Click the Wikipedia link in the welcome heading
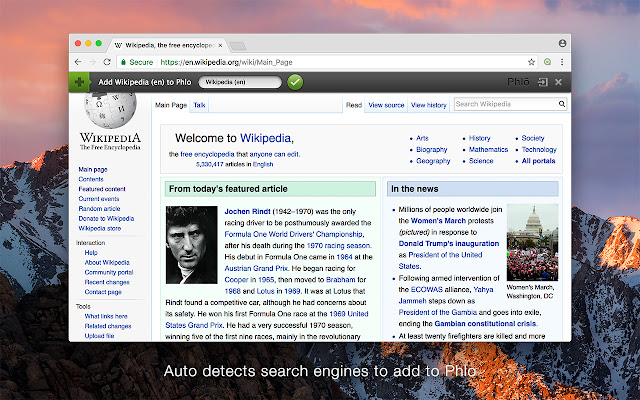The image size is (640, 400). [265, 138]
